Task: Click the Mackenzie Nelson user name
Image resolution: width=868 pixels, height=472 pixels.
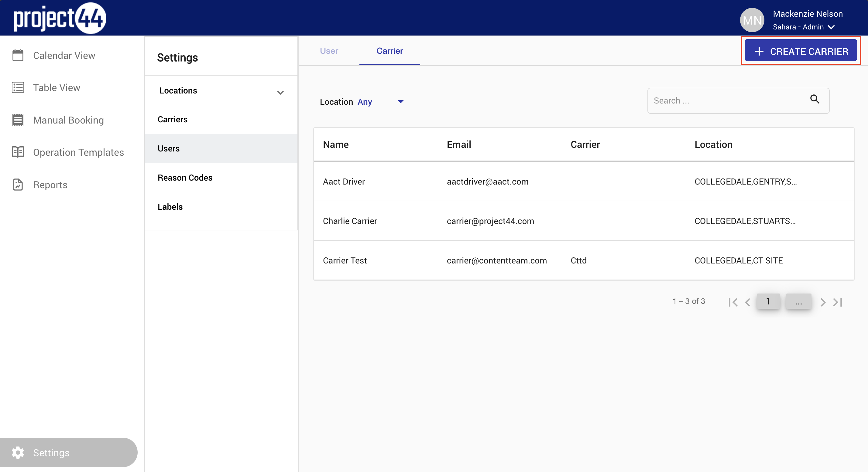Action: tap(808, 14)
